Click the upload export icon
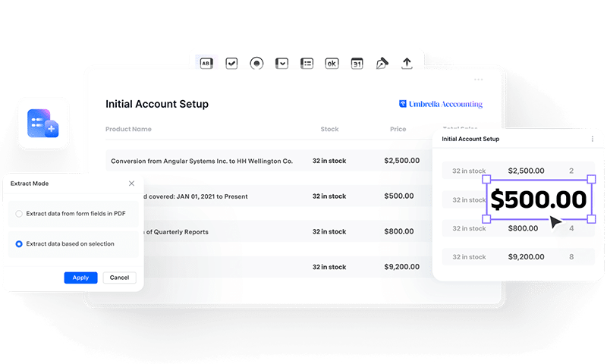Image resolution: width=607 pixels, height=364 pixels. click(x=407, y=64)
